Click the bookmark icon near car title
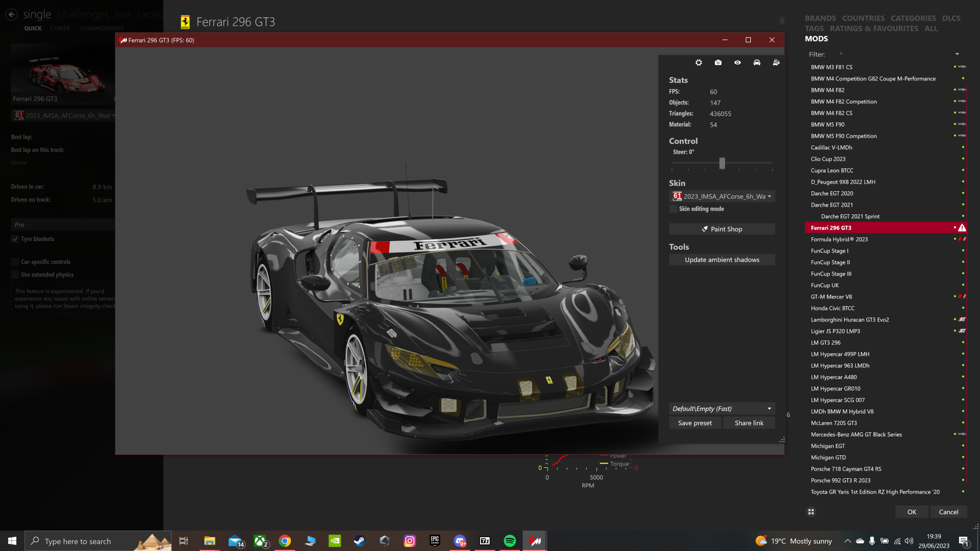This screenshot has width=980, height=551. [782, 21]
